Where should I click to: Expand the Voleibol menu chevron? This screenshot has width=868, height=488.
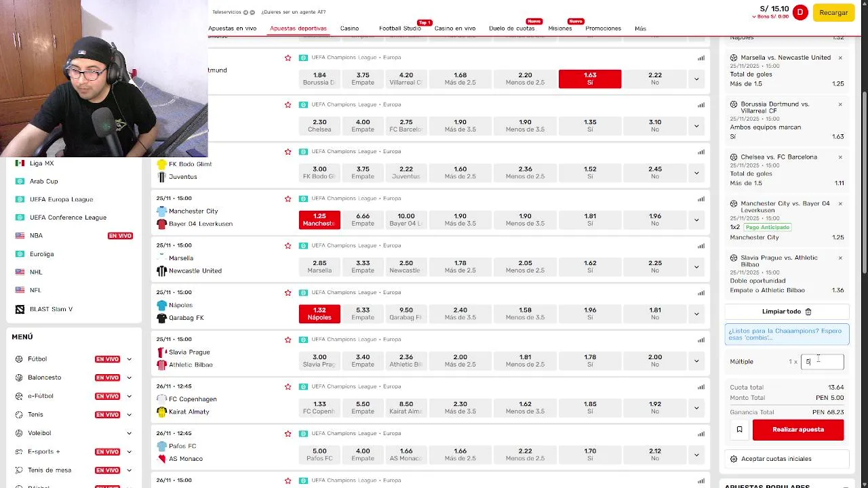click(129, 433)
